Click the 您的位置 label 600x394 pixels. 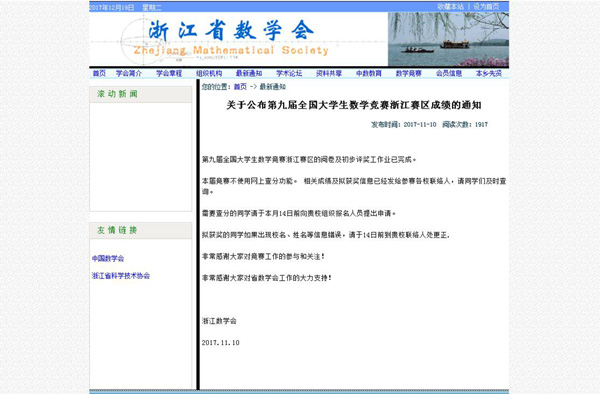click(216, 87)
